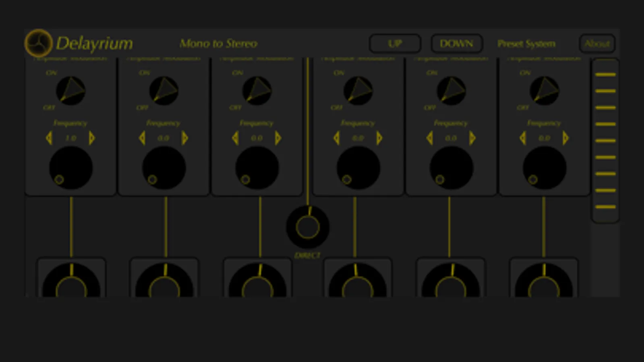644x362 pixels.
Task: Click the Mono to Stereo title text
Action: [218, 43]
